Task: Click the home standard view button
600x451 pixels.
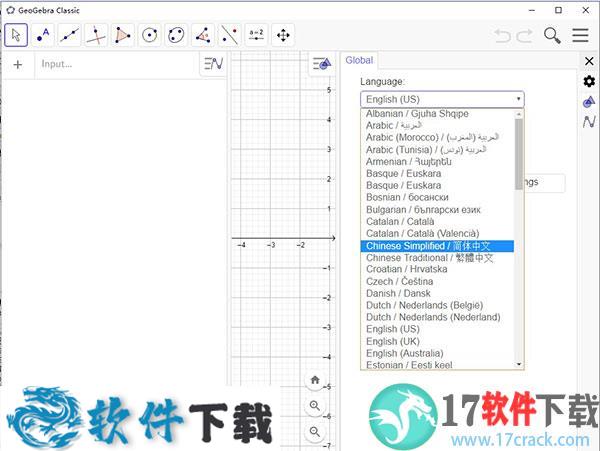Action: tap(315, 380)
